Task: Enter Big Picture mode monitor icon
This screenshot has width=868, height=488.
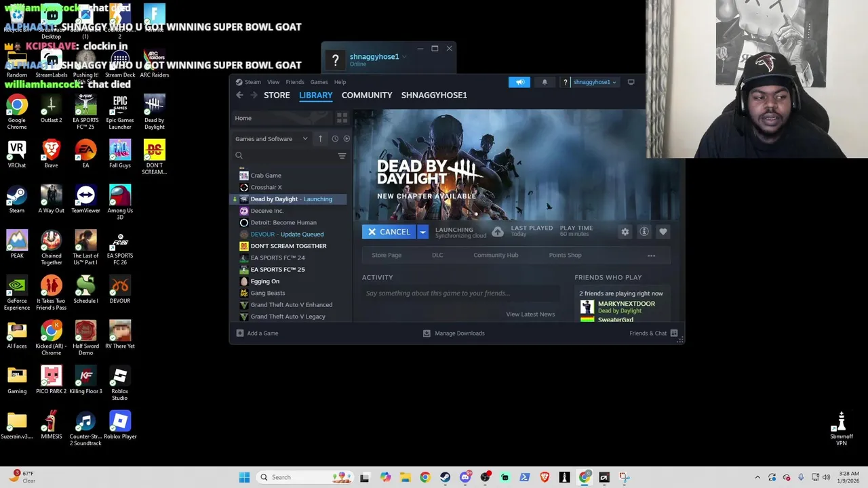Action: tap(631, 82)
